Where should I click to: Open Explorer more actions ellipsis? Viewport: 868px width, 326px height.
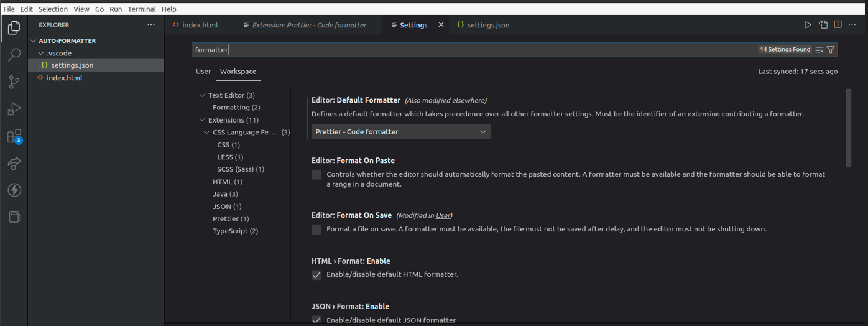tap(151, 25)
